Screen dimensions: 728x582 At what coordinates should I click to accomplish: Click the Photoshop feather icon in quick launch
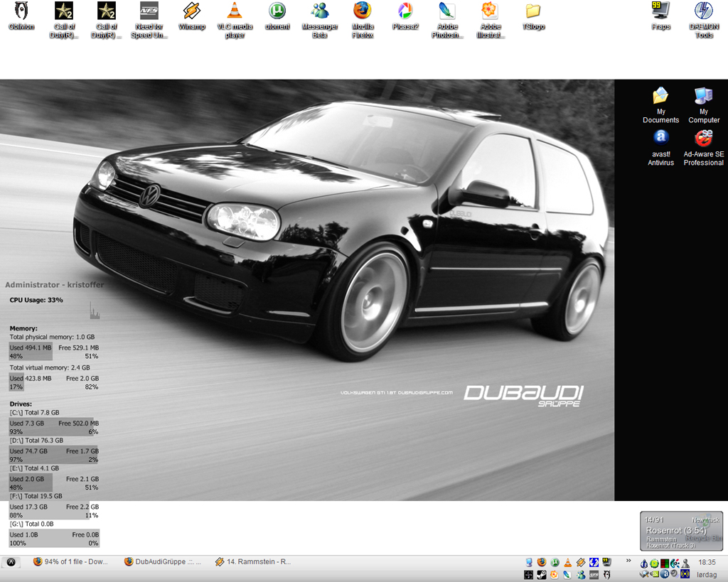[x=568, y=575]
